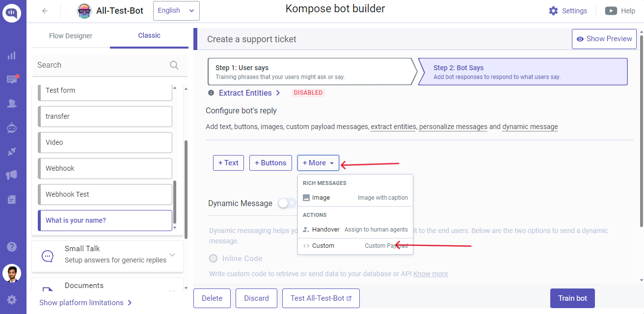Open the campaigns megaphone icon in sidebar
This screenshot has width=644, height=314.
(12, 175)
